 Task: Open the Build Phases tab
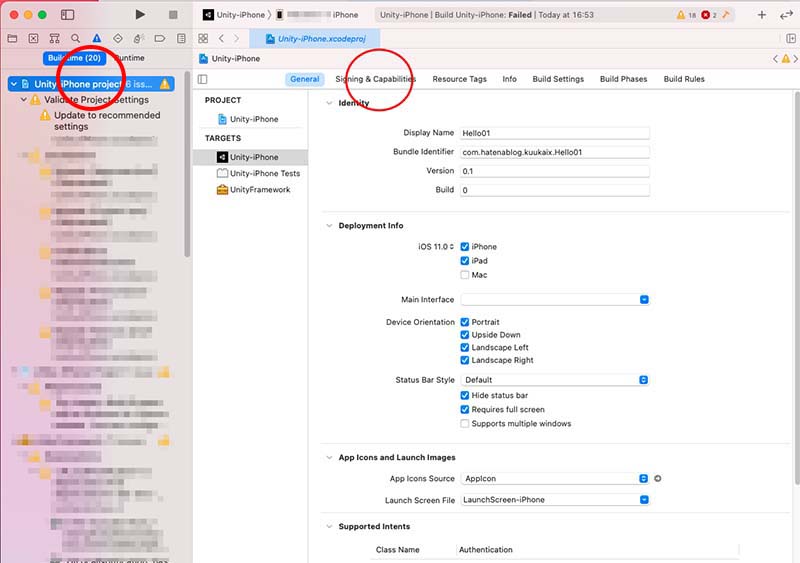click(623, 79)
